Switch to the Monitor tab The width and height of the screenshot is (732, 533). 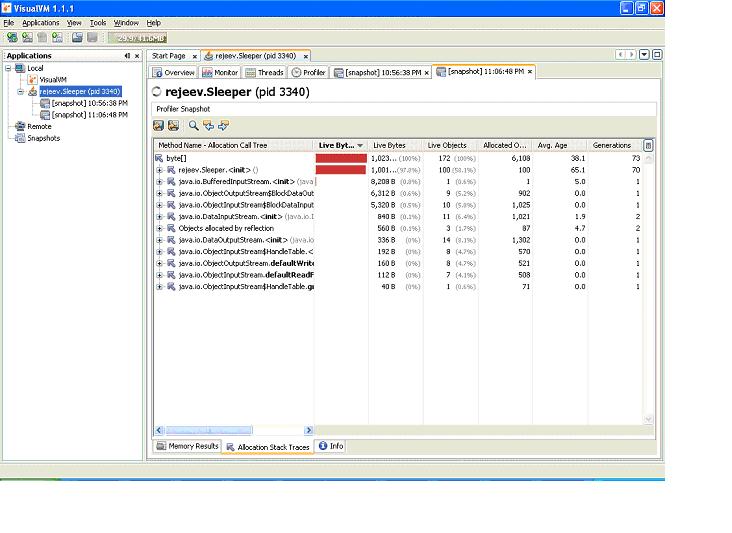220,72
